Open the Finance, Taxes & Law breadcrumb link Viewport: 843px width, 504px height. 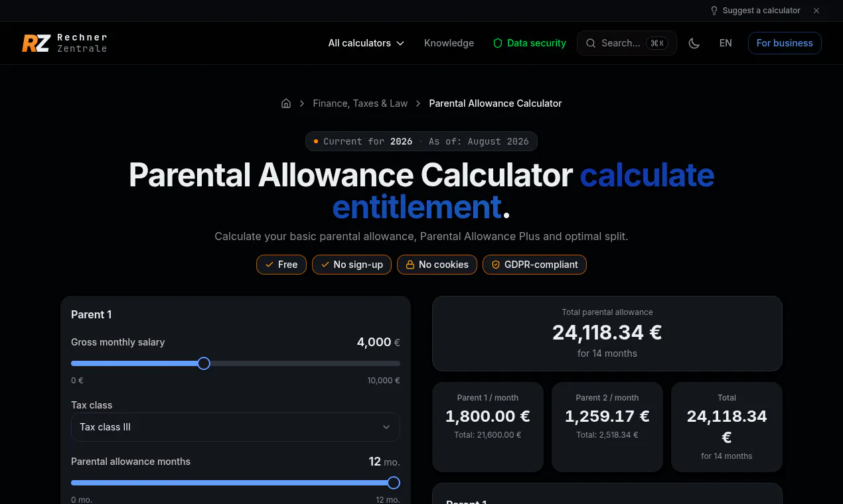360,103
